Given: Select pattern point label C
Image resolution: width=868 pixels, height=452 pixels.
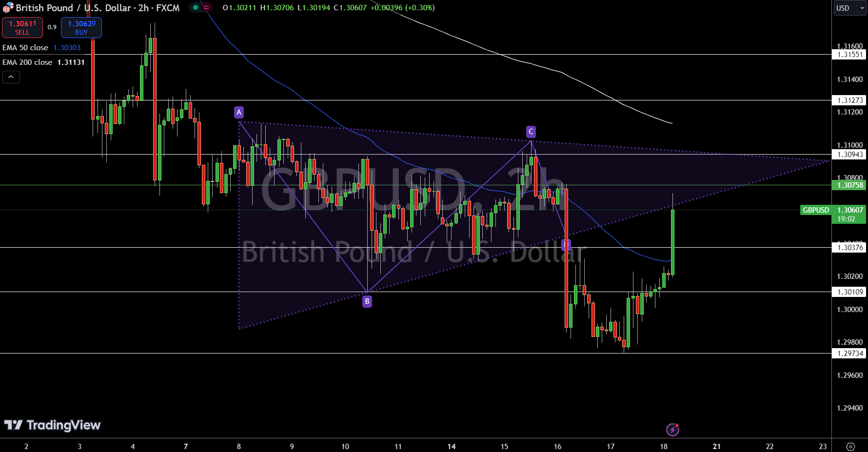Looking at the screenshot, I should point(531,132).
